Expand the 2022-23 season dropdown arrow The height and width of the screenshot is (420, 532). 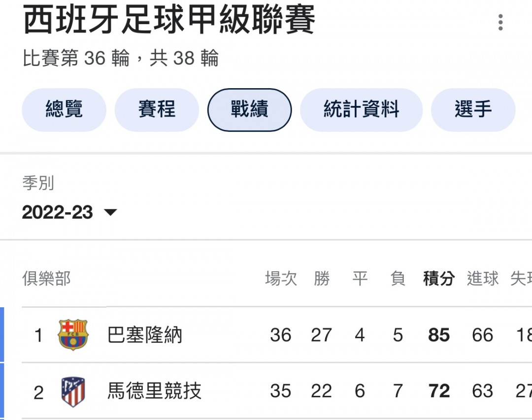click(x=110, y=212)
